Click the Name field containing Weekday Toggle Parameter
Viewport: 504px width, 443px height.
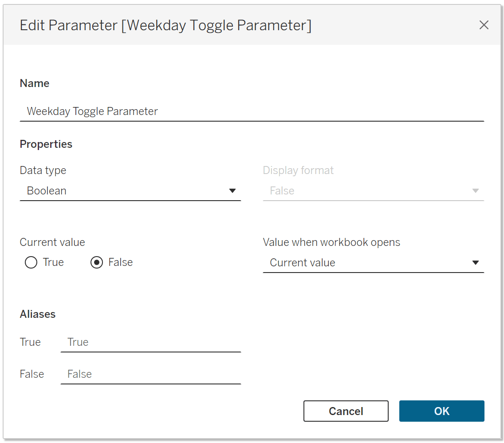(252, 111)
